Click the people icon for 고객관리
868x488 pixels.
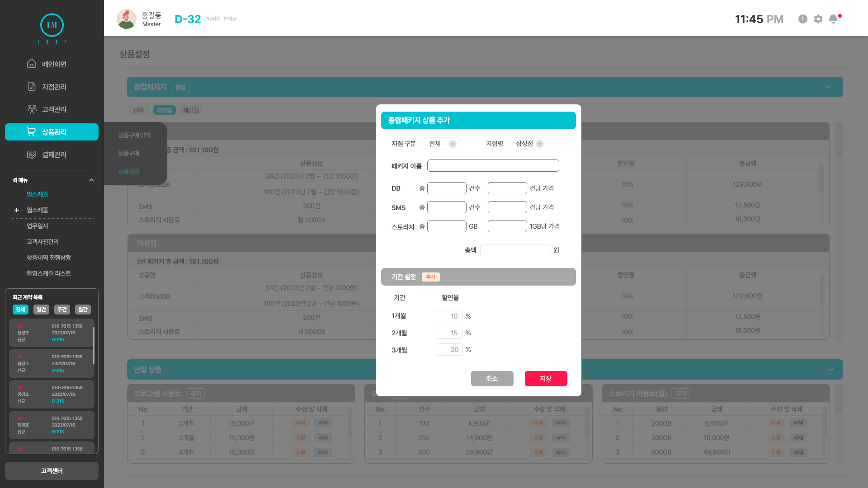(32, 109)
